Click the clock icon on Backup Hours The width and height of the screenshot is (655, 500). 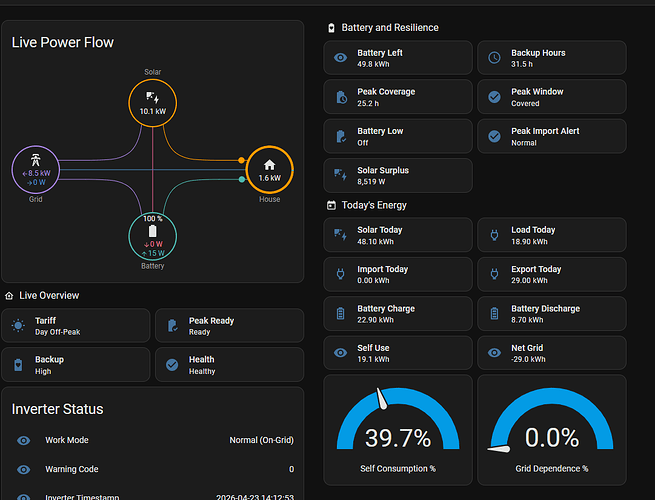(494, 58)
